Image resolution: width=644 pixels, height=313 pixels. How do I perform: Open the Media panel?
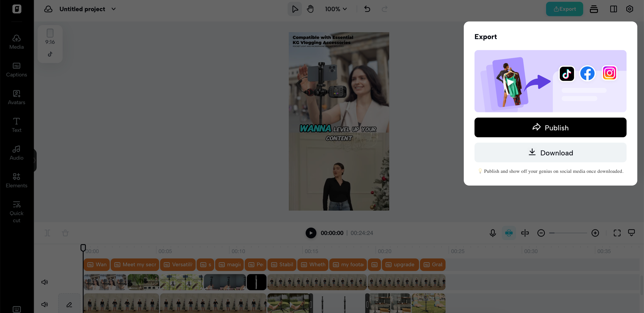point(16,41)
